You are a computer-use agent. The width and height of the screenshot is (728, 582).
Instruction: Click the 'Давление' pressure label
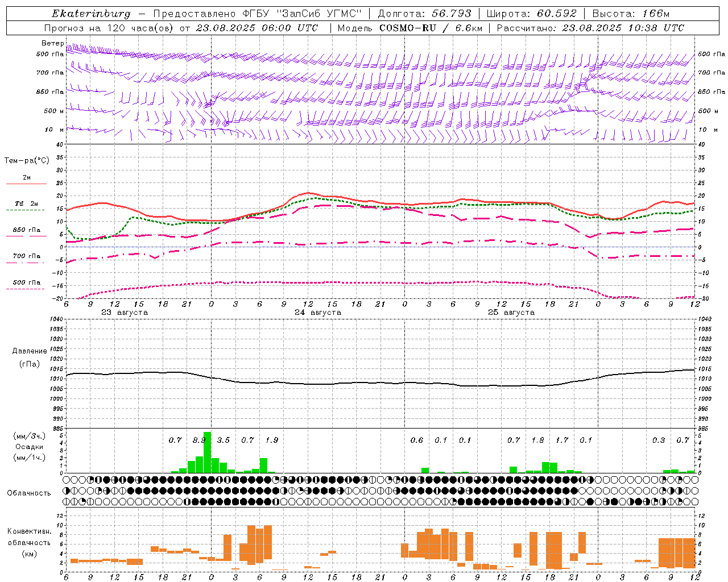(30, 351)
